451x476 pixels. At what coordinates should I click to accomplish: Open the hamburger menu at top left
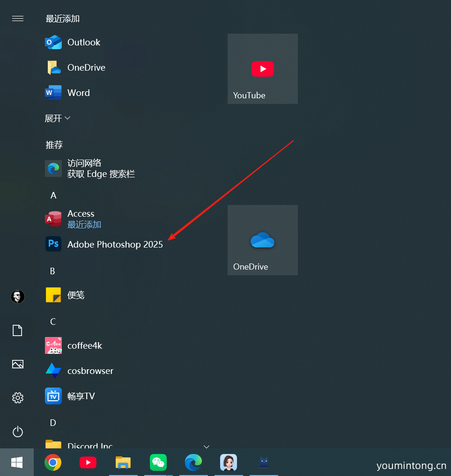click(x=18, y=19)
